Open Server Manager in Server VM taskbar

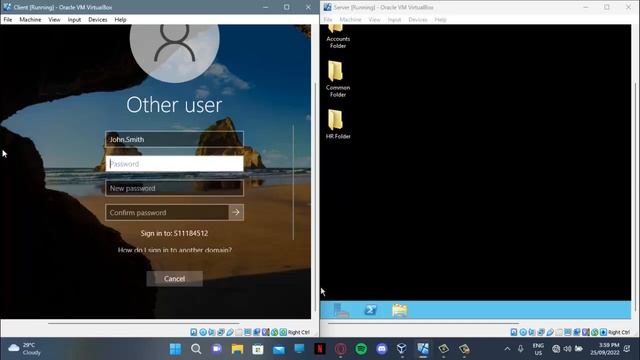(341, 310)
